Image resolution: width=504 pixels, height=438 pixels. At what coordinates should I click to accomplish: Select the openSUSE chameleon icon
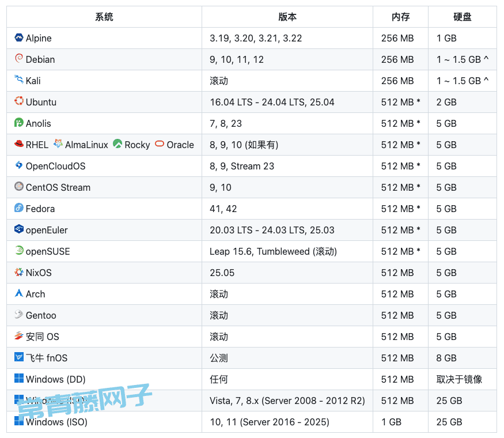[x=19, y=250]
